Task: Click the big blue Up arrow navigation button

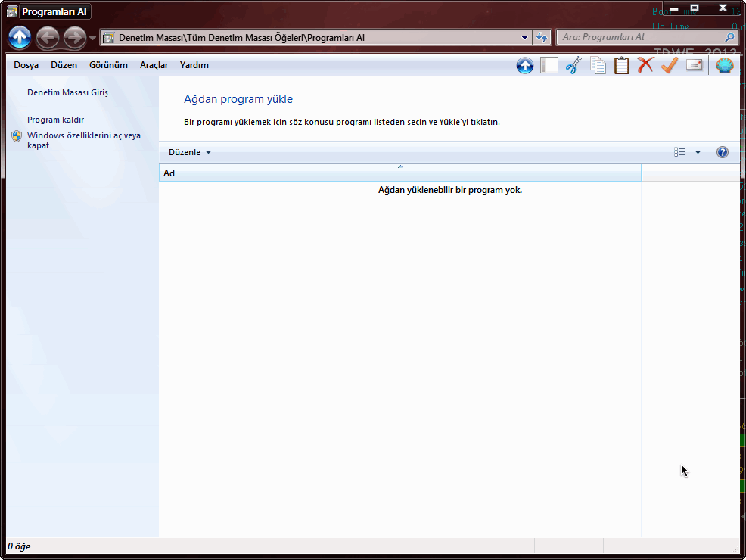Action: coord(20,37)
